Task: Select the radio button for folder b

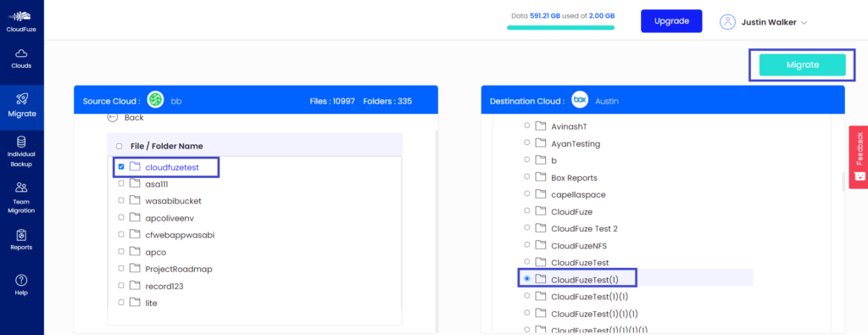Action: 526,160
